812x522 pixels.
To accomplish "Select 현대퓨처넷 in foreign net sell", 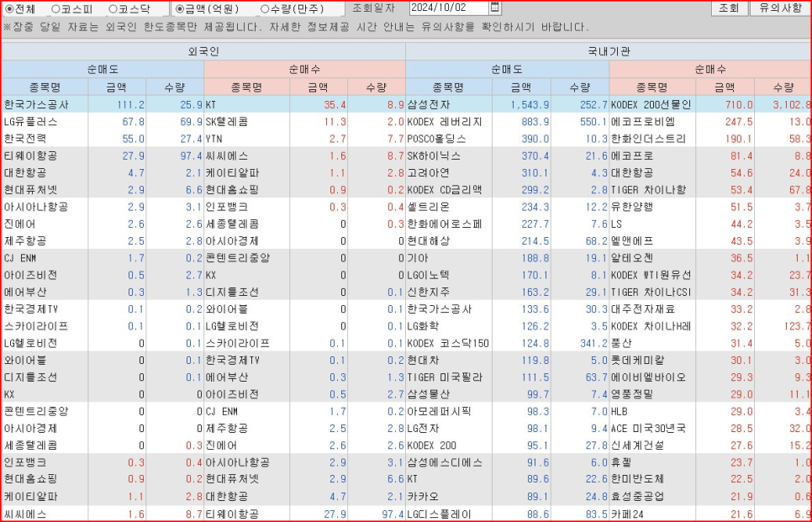I will coord(103,190).
